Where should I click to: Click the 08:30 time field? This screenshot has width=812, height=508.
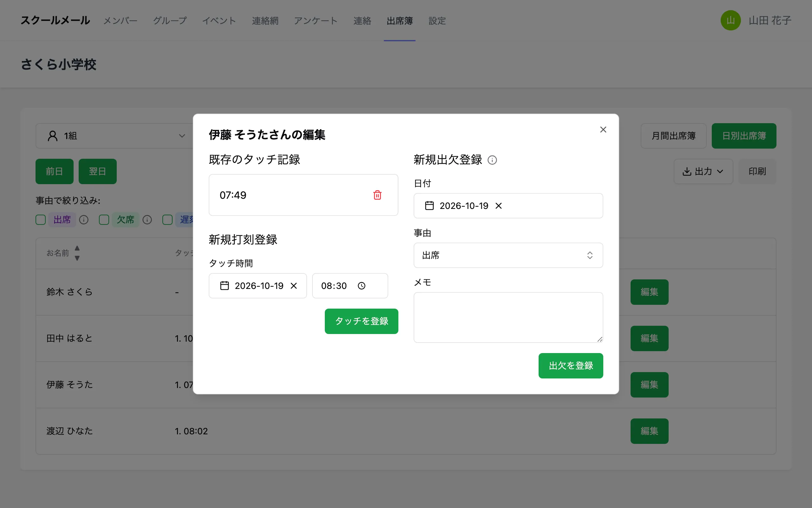(350, 285)
